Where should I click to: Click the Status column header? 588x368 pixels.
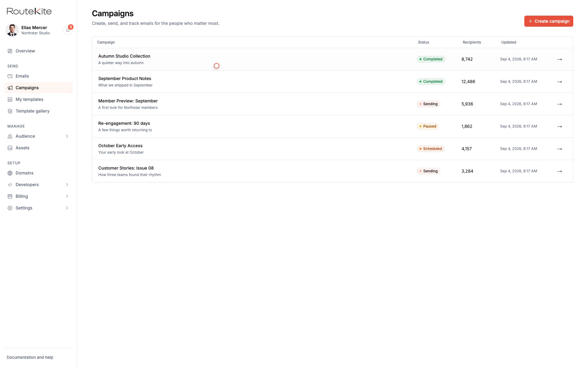[x=424, y=42]
